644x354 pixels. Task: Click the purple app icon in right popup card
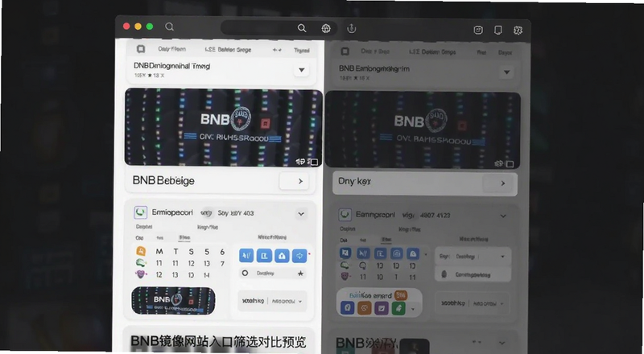click(382, 307)
